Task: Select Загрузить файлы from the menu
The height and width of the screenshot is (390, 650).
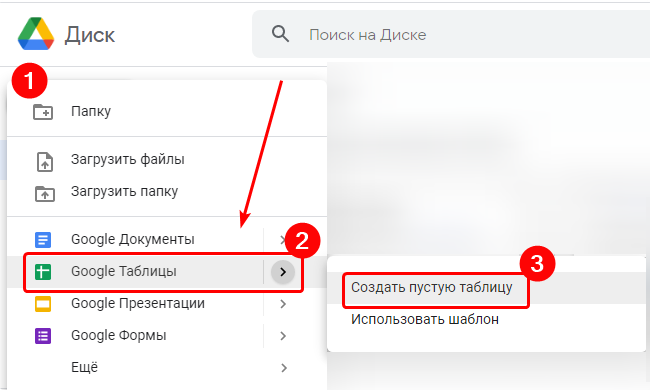Action: click(x=128, y=159)
